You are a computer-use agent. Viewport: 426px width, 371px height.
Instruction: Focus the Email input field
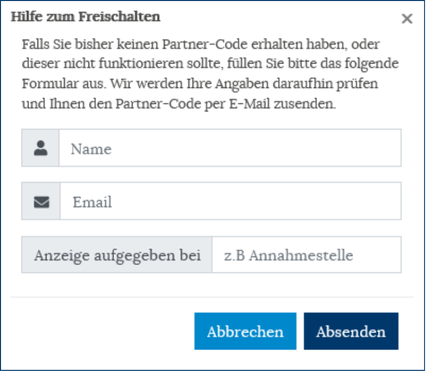click(231, 201)
